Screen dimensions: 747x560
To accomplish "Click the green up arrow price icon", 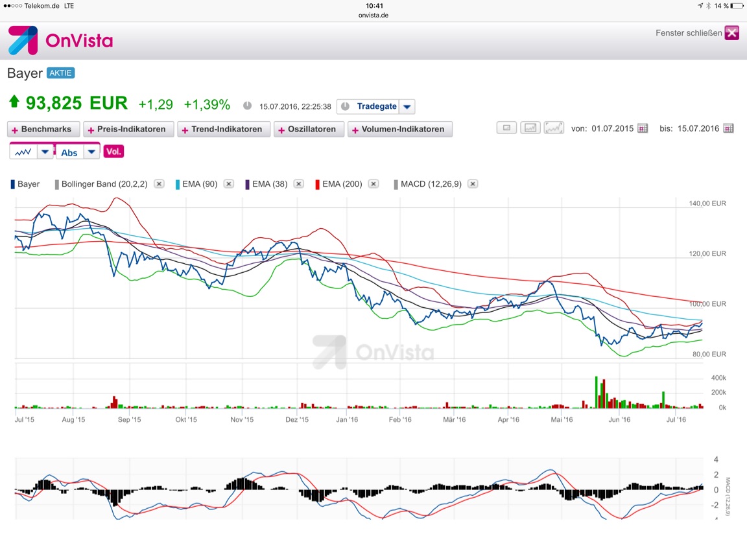I will click(14, 101).
